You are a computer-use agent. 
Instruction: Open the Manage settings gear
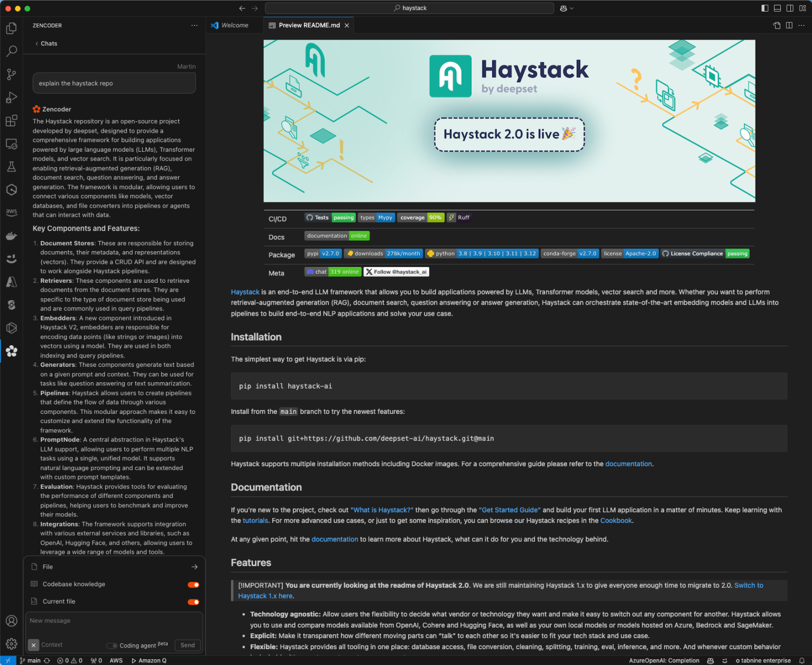11,644
